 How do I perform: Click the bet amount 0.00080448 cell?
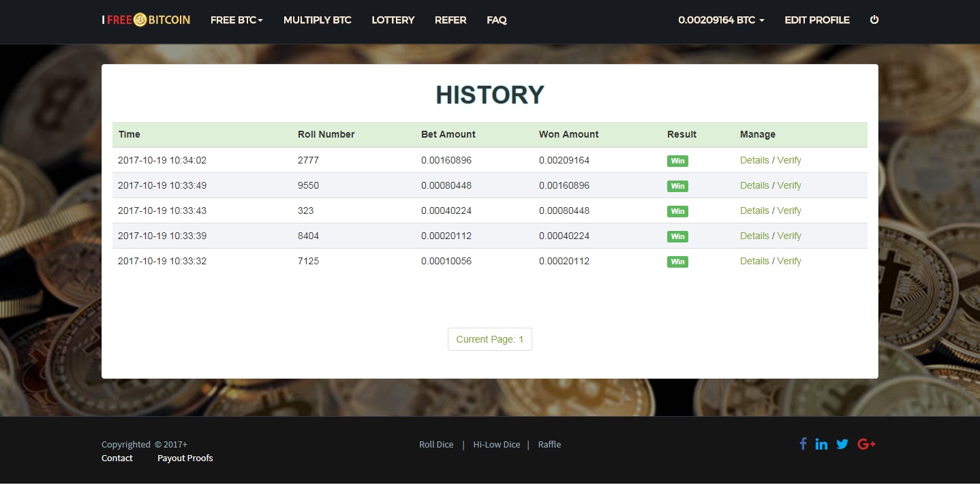click(446, 185)
